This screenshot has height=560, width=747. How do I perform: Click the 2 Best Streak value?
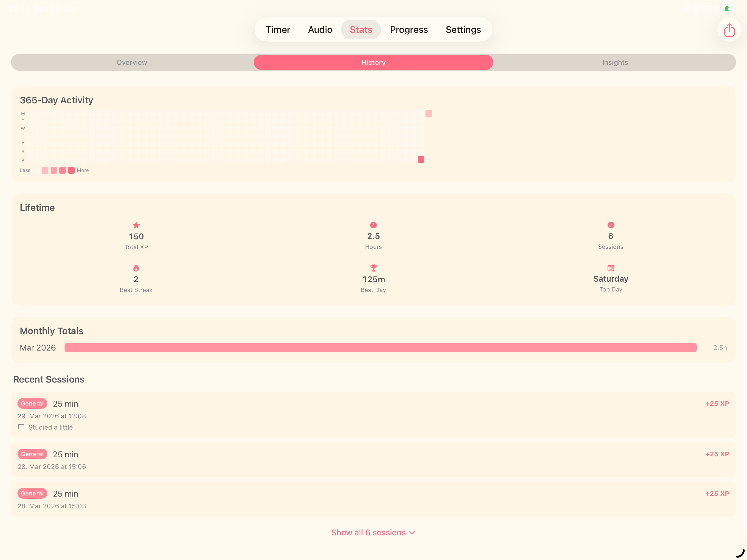pos(136,279)
